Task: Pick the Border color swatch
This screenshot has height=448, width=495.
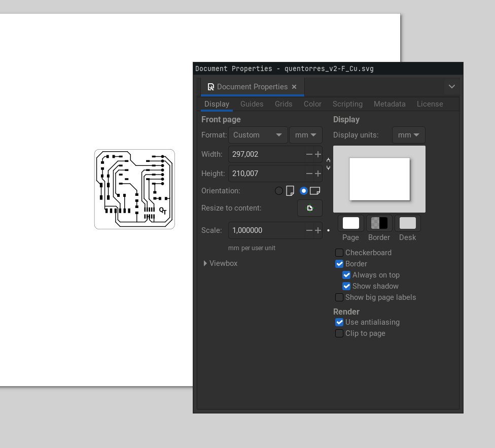Action: (379, 223)
